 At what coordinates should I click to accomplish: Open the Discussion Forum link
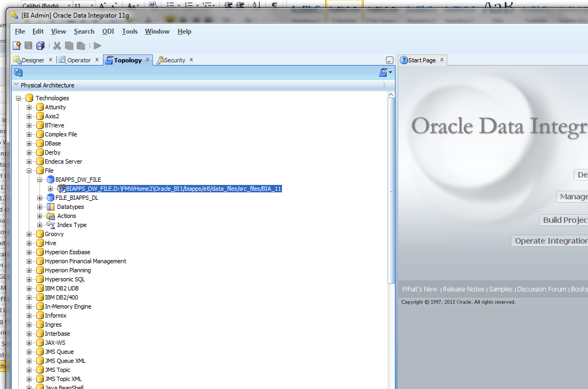542,289
